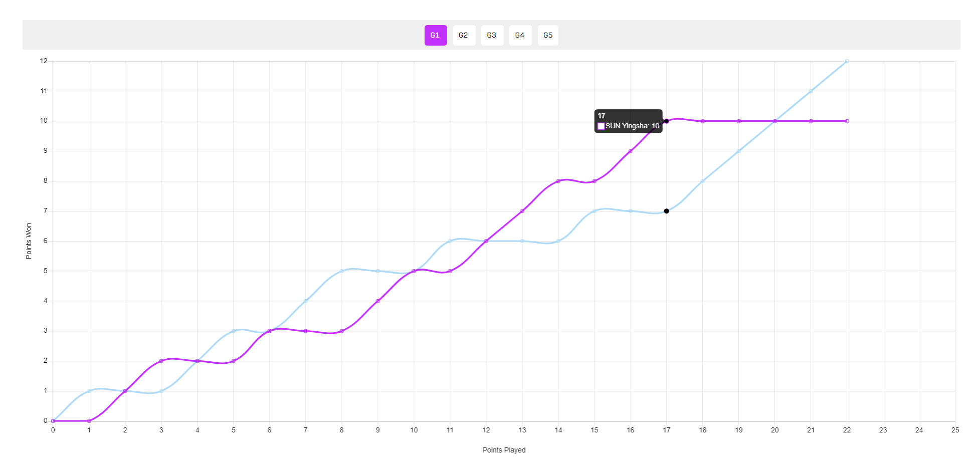Pick the purple data point at 9 points played
Screen dimensions: 980x464
pos(377,301)
